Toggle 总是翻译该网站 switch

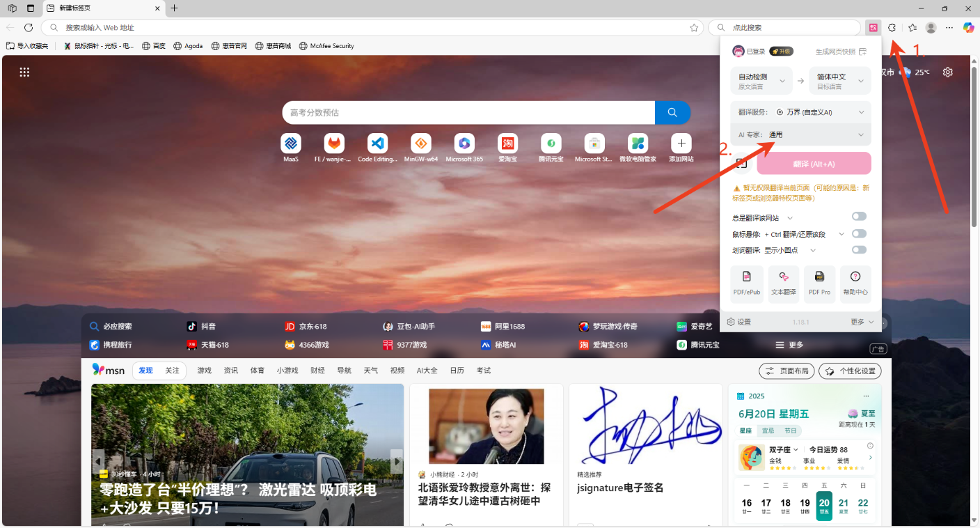[859, 217]
